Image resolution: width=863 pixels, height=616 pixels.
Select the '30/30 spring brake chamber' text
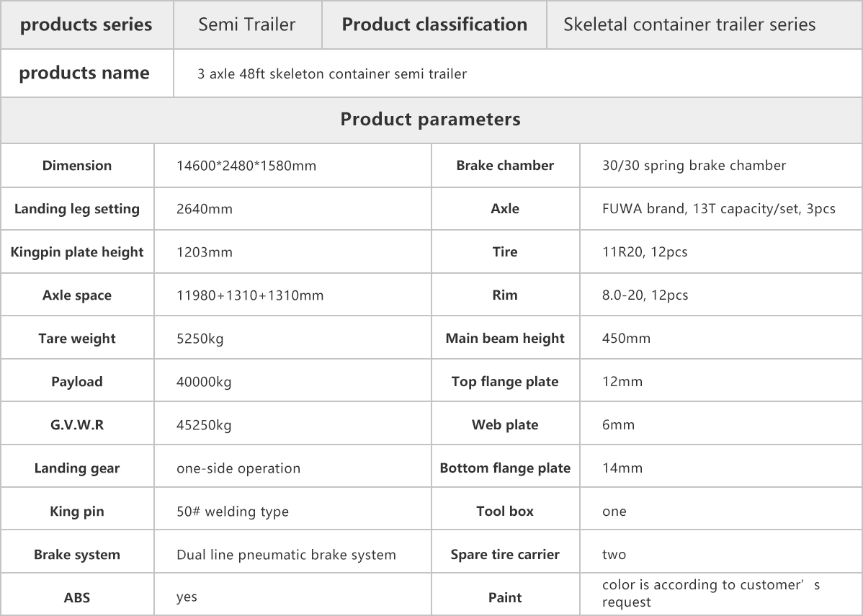(694, 166)
